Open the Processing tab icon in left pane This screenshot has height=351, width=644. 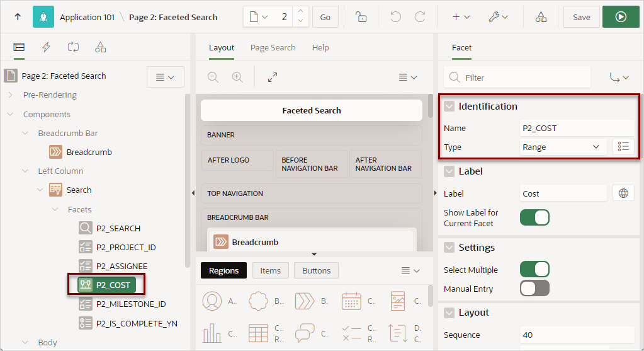[x=73, y=47]
